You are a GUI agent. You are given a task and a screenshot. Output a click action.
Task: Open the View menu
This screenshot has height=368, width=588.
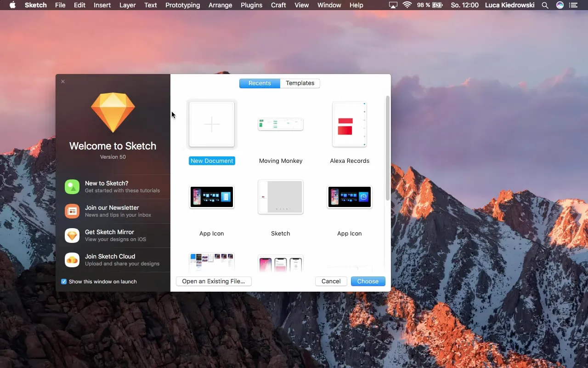pyautogui.click(x=301, y=5)
